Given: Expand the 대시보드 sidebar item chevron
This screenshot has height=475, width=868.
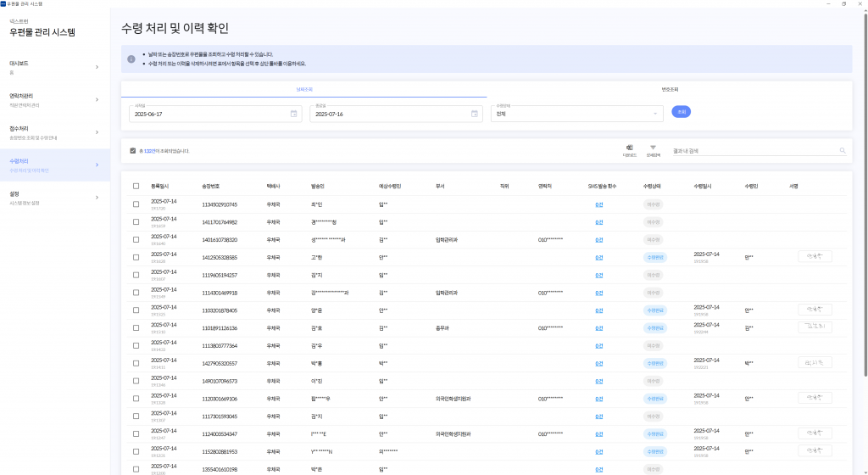Looking at the screenshot, I should (x=97, y=66).
